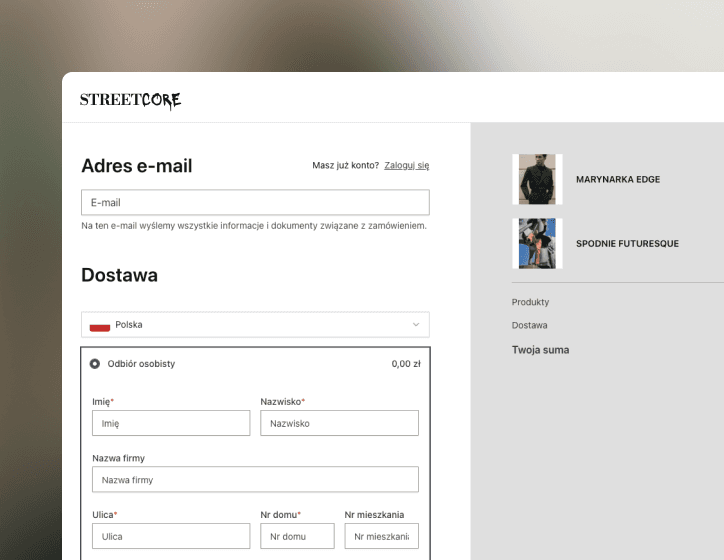Click the MARYNARKA EDGE product name
The width and height of the screenshot is (724, 560).
(618, 180)
